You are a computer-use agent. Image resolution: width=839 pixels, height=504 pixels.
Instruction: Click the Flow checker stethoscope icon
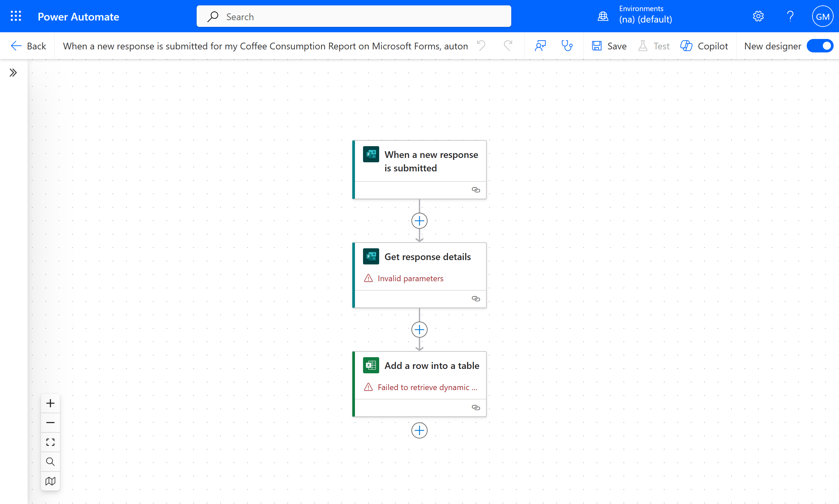click(567, 46)
